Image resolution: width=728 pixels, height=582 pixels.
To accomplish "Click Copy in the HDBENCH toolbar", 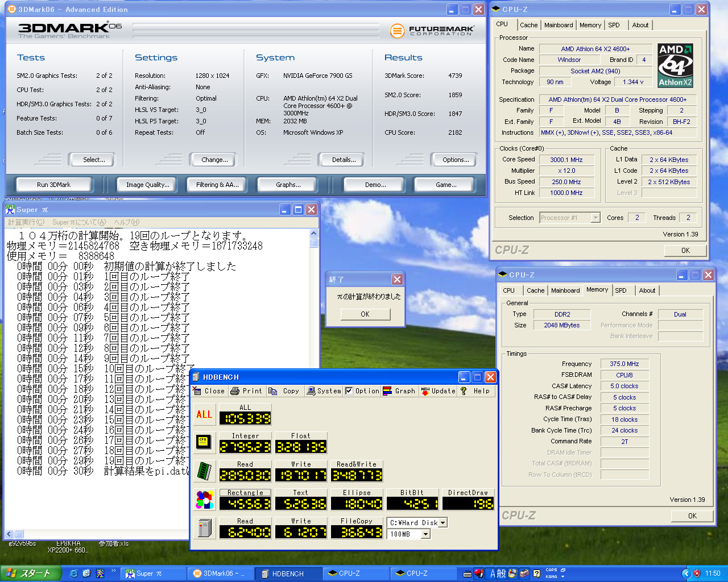I will (x=284, y=391).
